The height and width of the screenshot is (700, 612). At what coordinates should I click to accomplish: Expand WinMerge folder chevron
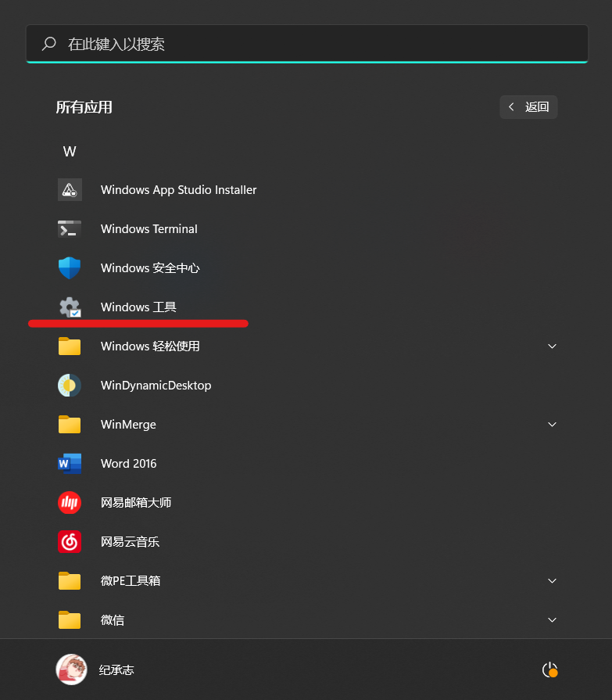(x=553, y=425)
